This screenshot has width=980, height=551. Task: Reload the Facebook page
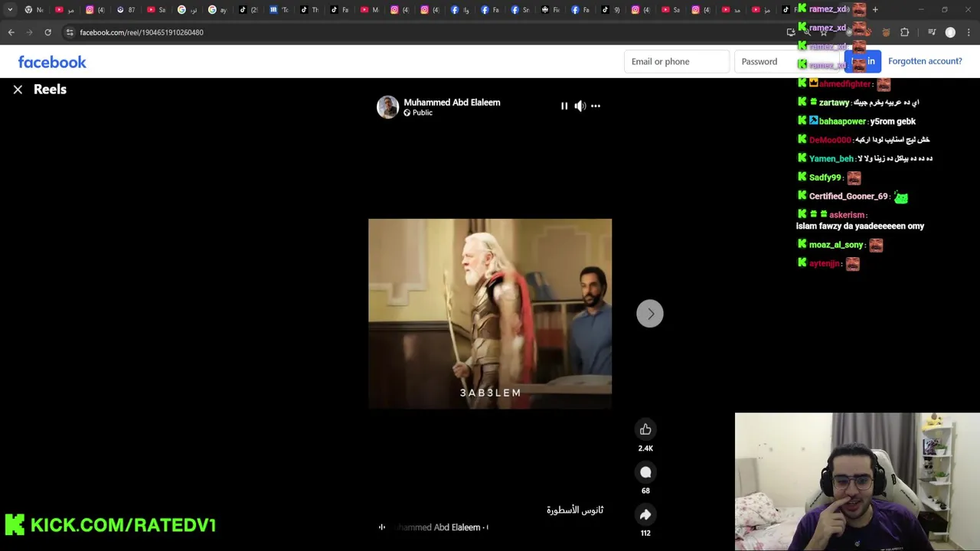click(47, 32)
